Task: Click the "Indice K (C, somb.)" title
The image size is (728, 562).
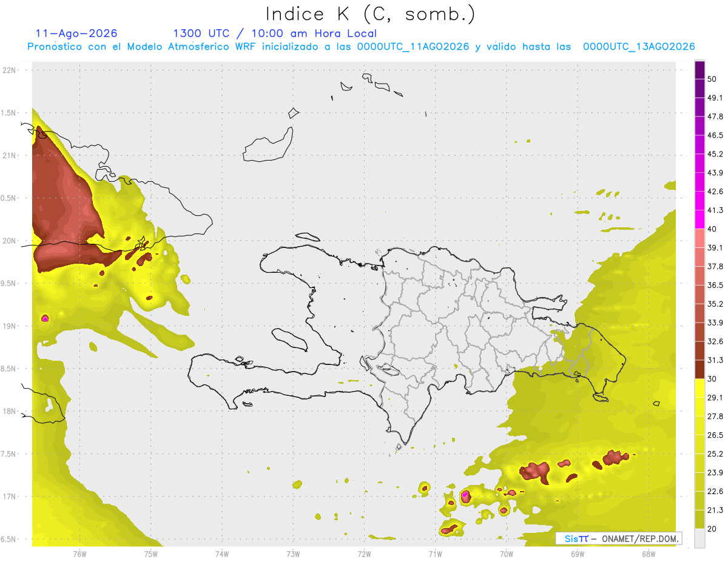Action: 371,13
